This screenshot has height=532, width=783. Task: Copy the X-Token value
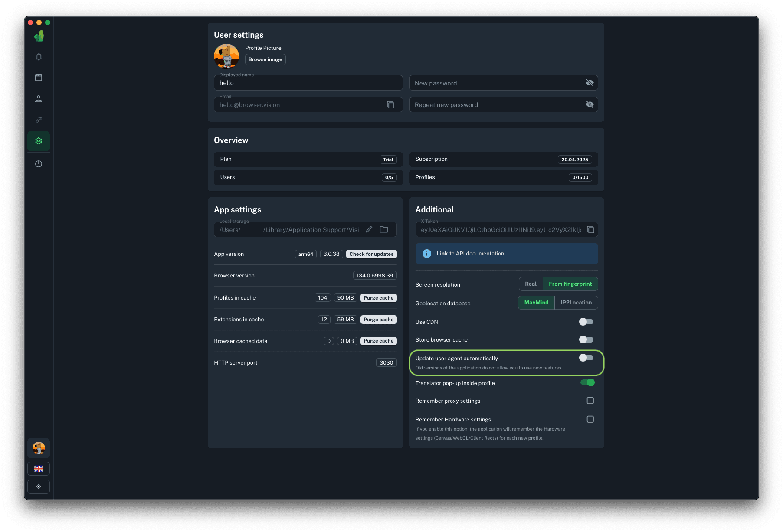coord(590,230)
